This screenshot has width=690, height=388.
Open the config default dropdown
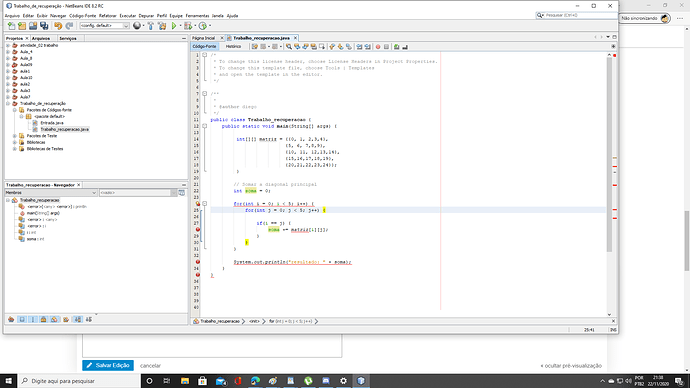coord(104,26)
